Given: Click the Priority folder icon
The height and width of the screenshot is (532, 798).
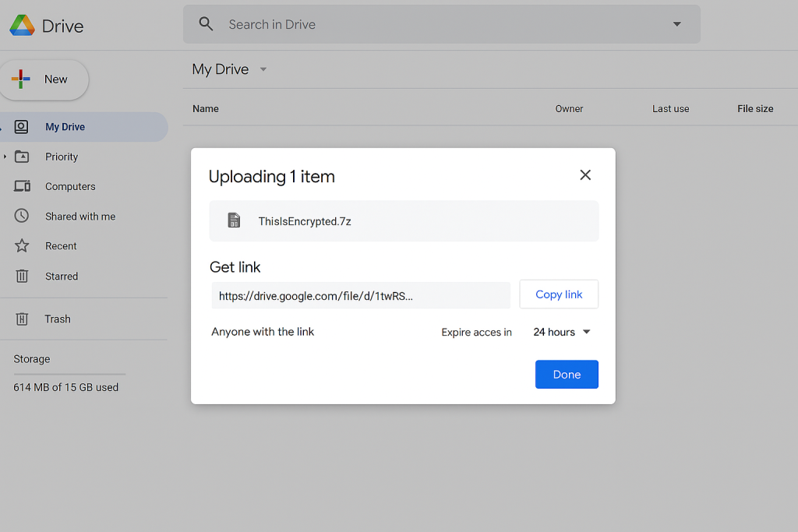Looking at the screenshot, I should [23, 157].
